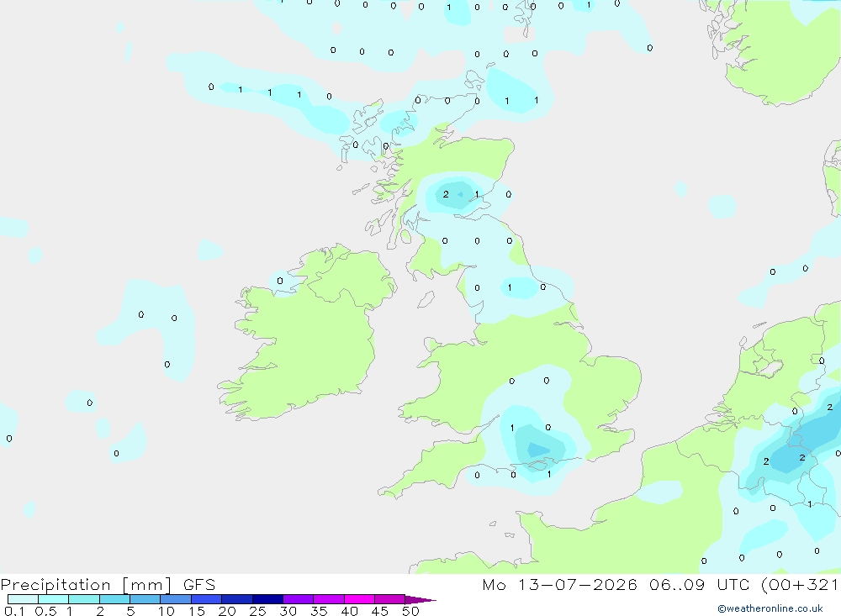Viewport: 841px width, 616px height.
Task: Click the "2" value over central Scotland
Action: (x=446, y=194)
